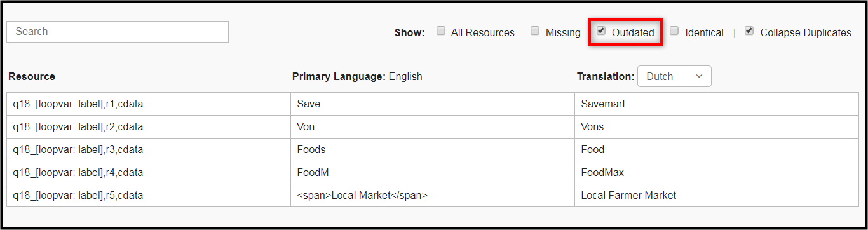Select the 'q18_[loopvar: label],r4,cdata' resource cell
Viewport: 868px width, 230px height.
pos(149,172)
